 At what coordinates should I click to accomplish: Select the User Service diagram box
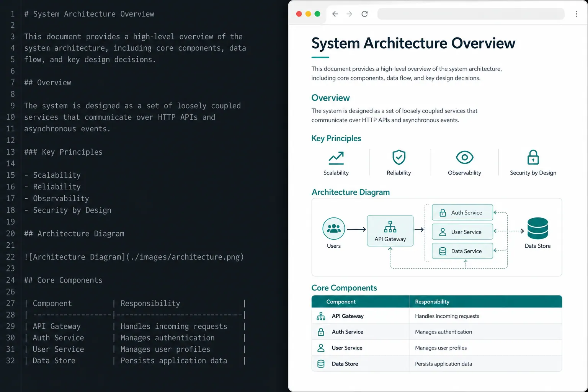point(462,232)
